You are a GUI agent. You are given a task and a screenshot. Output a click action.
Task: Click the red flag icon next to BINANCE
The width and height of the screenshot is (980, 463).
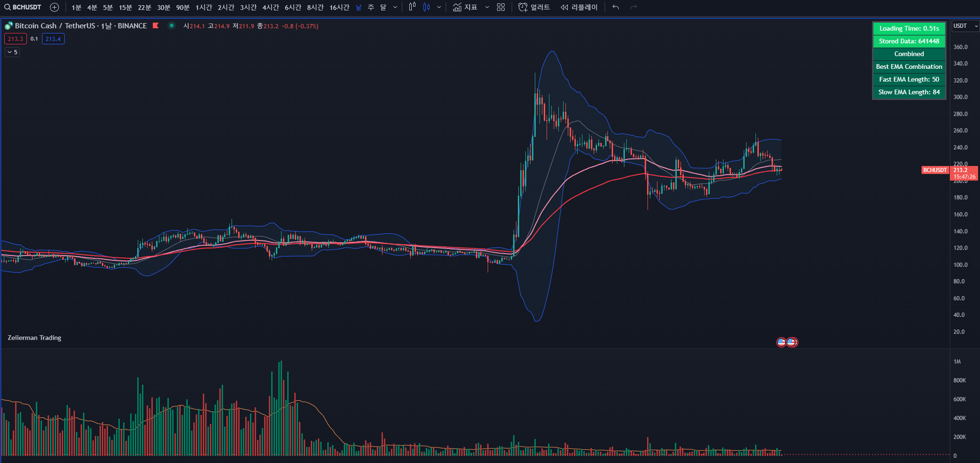point(156,25)
